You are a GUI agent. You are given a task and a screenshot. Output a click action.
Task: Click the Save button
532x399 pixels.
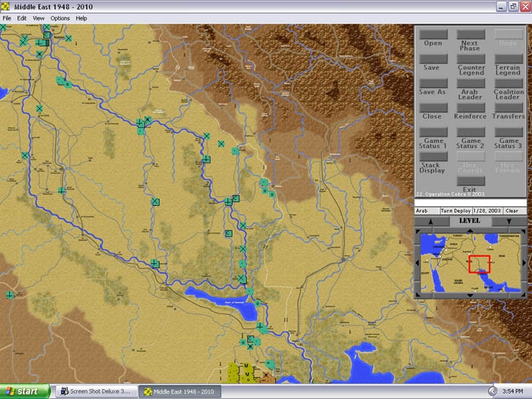(433, 59)
